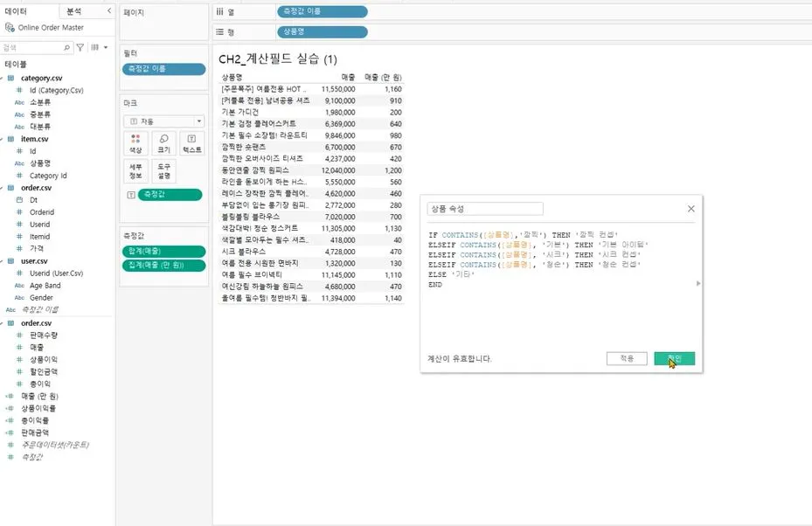
Task: Click the 상품명 pill on rows shelf
Action: coord(323,31)
